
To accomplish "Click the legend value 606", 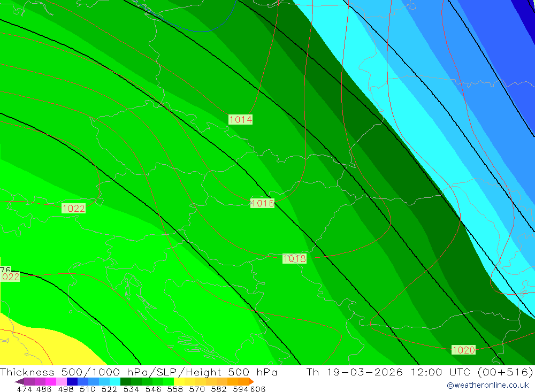I will click(x=257, y=389).
